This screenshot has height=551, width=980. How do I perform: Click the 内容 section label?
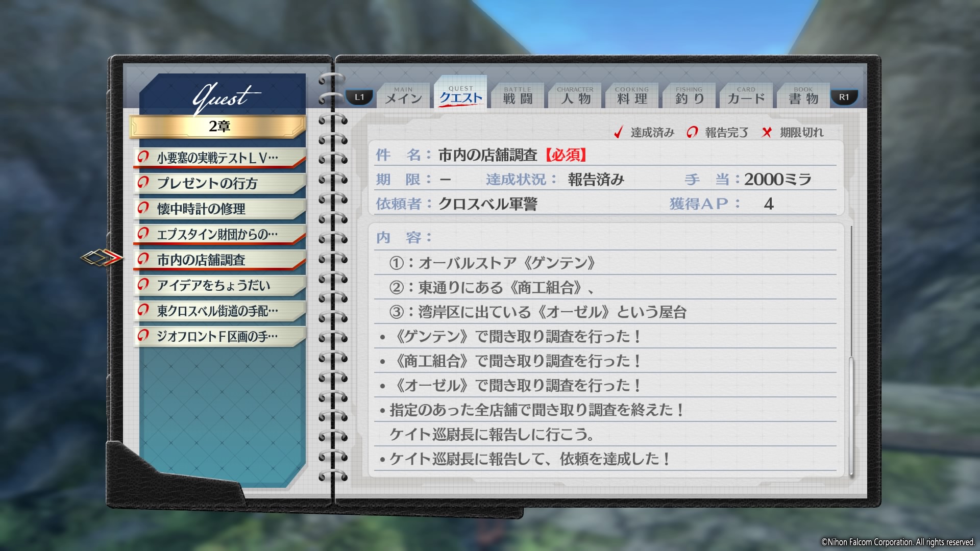click(404, 237)
